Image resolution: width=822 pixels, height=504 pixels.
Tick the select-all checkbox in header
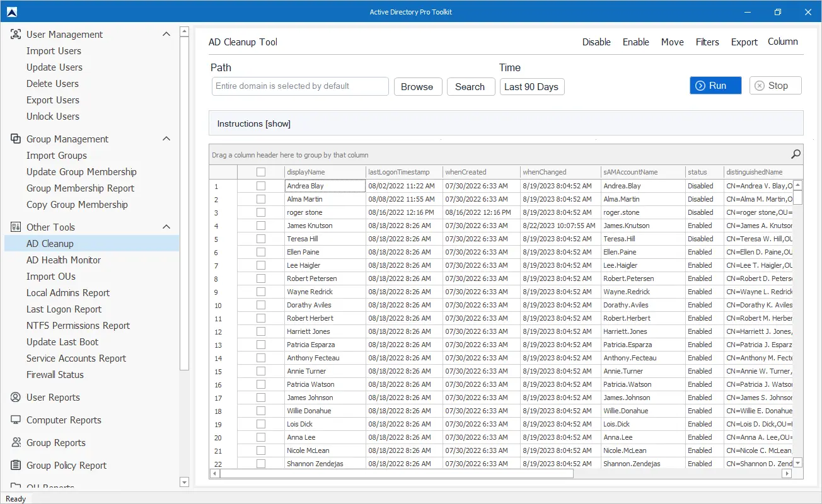click(261, 172)
